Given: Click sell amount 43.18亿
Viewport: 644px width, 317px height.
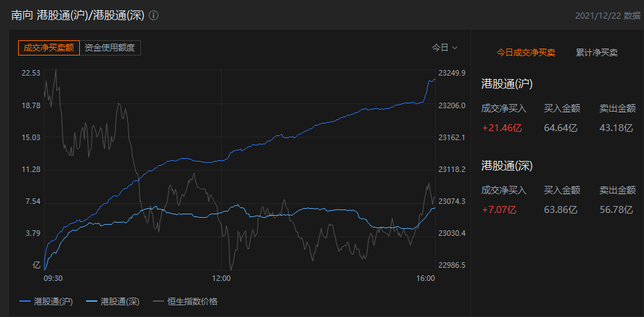Looking at the screenshot, I should (616, 128).
